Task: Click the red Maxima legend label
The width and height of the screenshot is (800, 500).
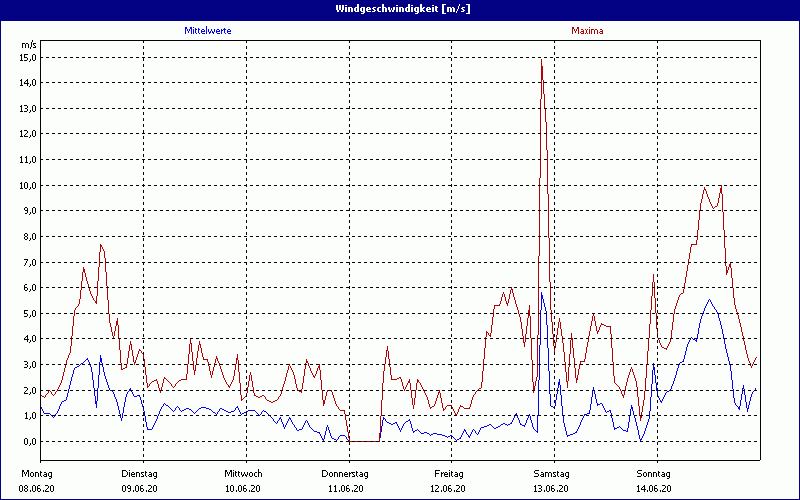Action: tap(587, 31)
